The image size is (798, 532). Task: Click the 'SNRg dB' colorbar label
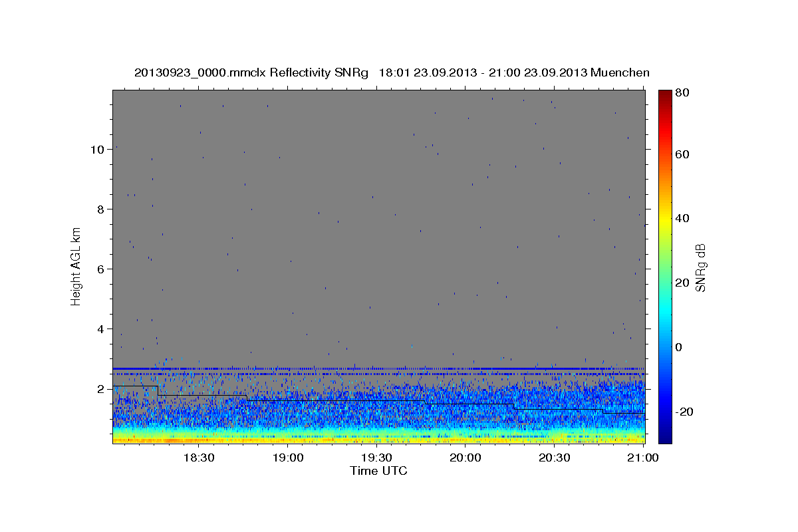click(700, 268)
